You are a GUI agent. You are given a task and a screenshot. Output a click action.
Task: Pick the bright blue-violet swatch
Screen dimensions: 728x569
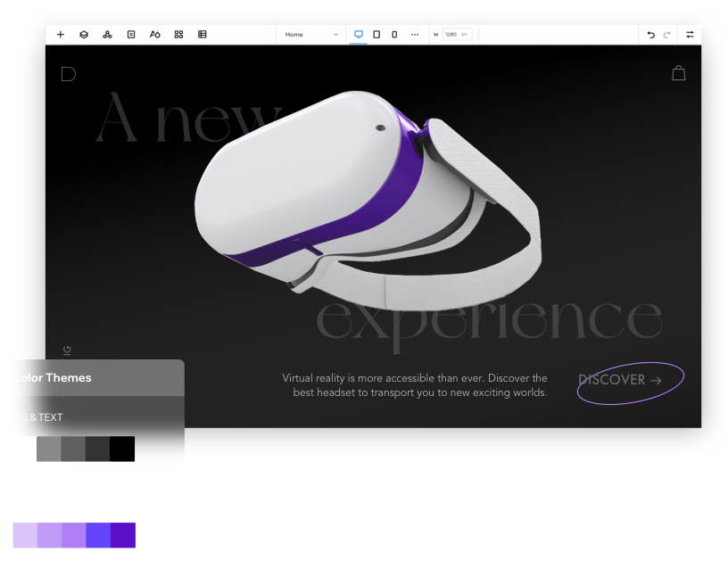[98, 535]
